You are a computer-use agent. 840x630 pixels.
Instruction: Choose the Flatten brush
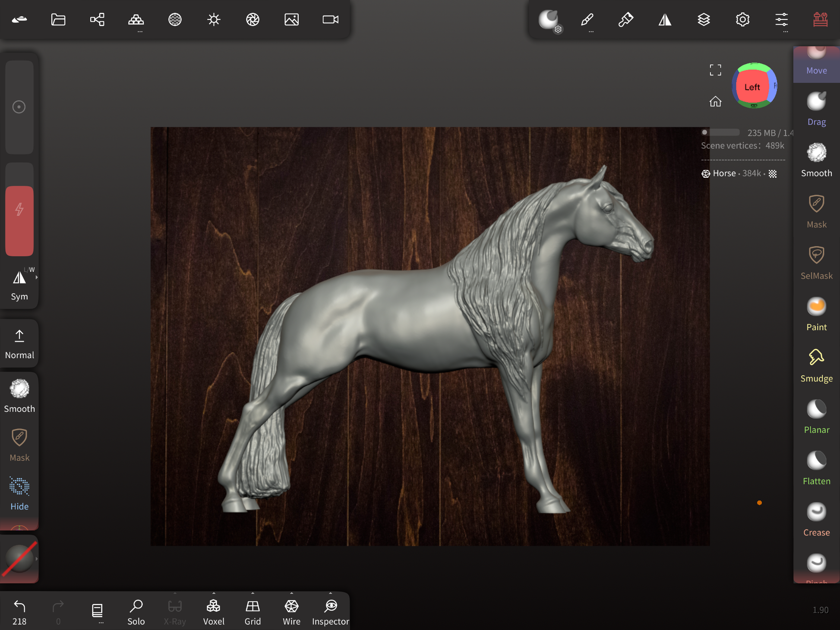[x=816, y=468]
